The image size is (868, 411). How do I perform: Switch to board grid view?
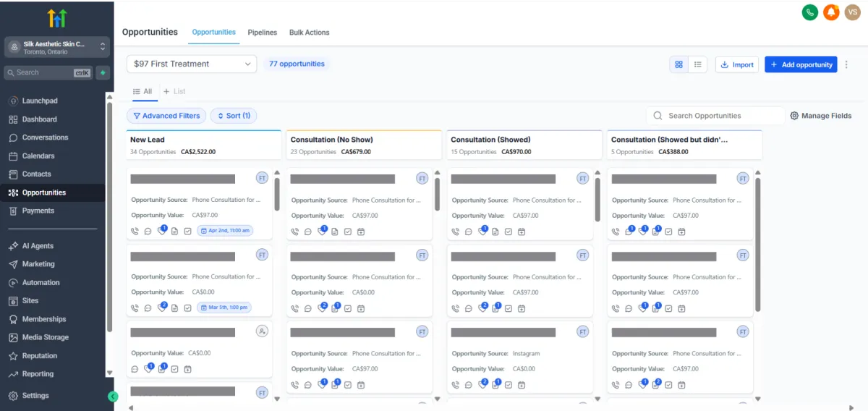pos(678,64)
